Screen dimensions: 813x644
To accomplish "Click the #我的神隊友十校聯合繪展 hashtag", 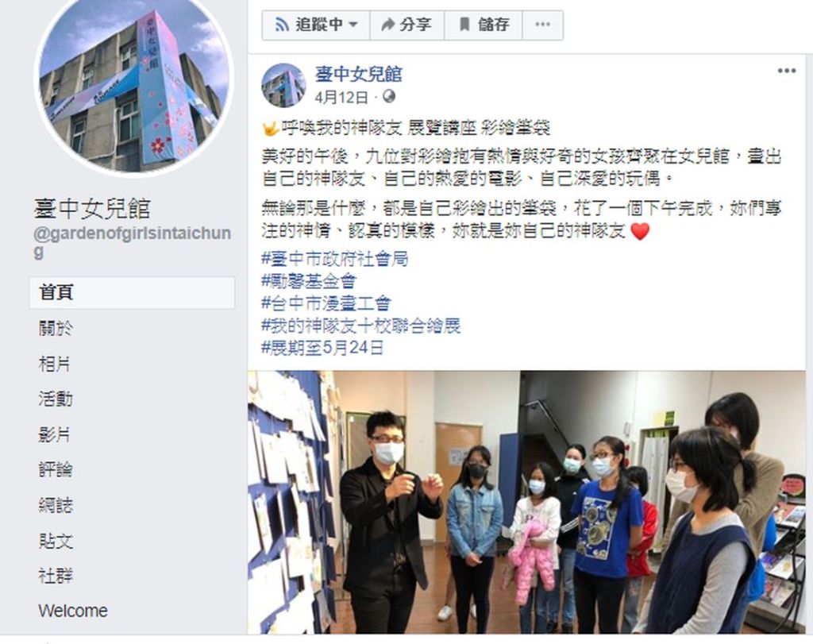I will click(361, 326).
